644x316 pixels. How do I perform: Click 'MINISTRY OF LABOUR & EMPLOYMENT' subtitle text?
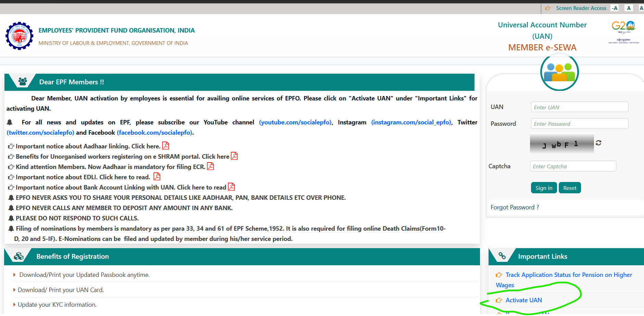(113, 43)
